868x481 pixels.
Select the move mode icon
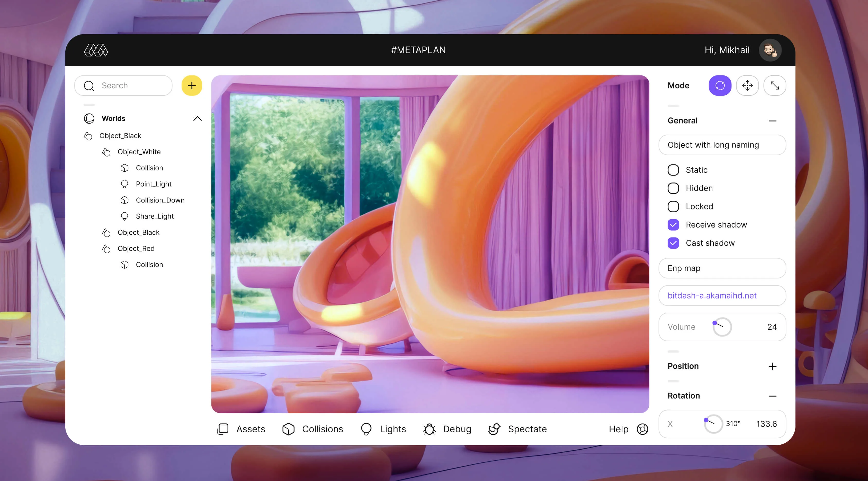pos(747,85)
